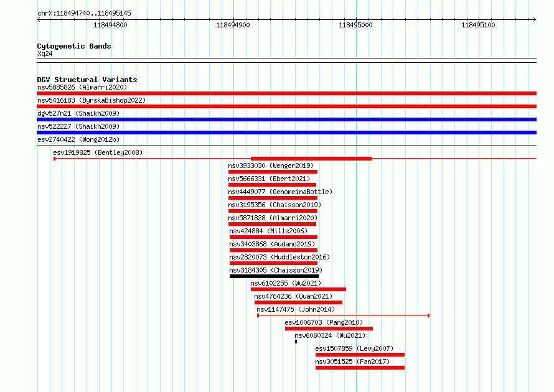
Task: Click ruler position 118495100
Action: tap(478, 25)
